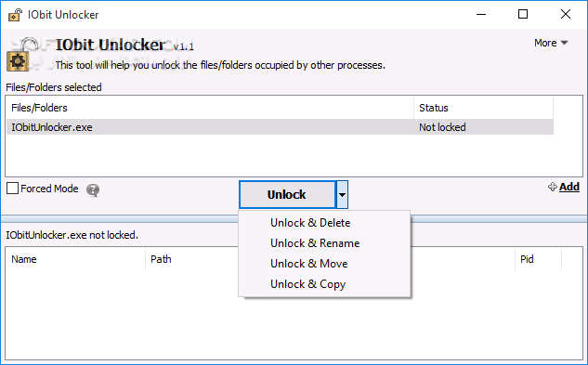Viewport: 588px width, 365px height.
Task: Click the Pid column header
Action: (538, 259)
